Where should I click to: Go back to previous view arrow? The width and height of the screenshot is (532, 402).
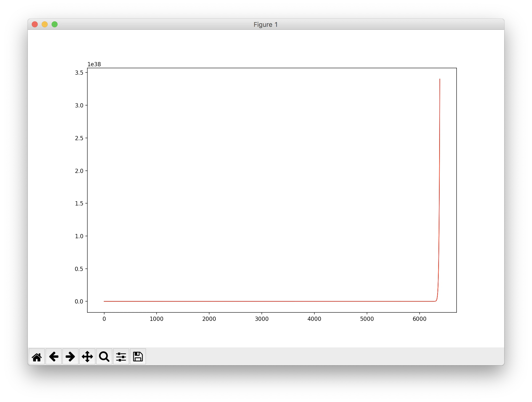tap(54, 357)
